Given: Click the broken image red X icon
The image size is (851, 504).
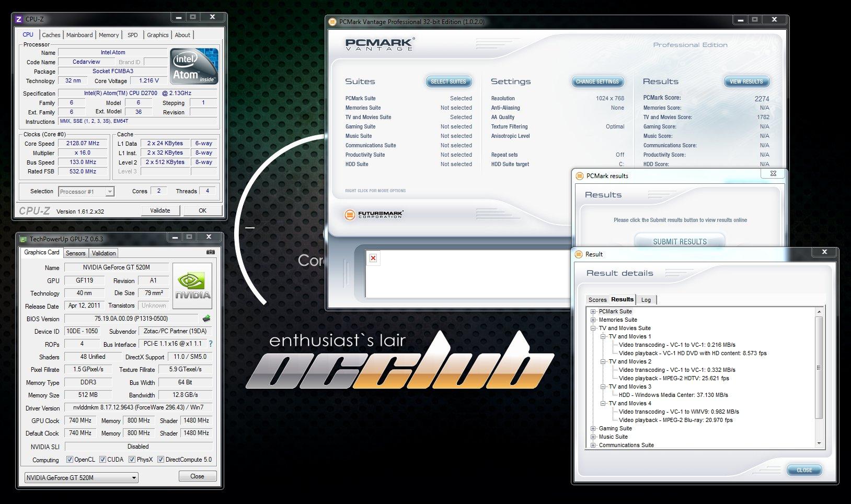Looking at the screenshot, I should (x=373, y=258).
